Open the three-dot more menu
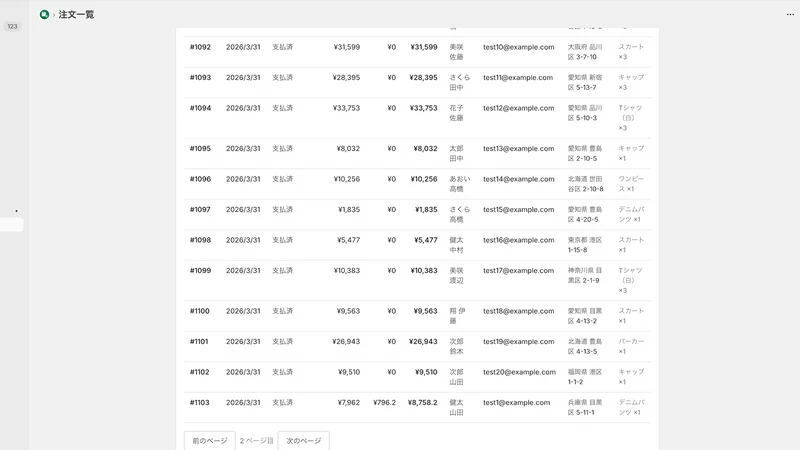The width and height of the screenshot is (800, 450). 790,15
